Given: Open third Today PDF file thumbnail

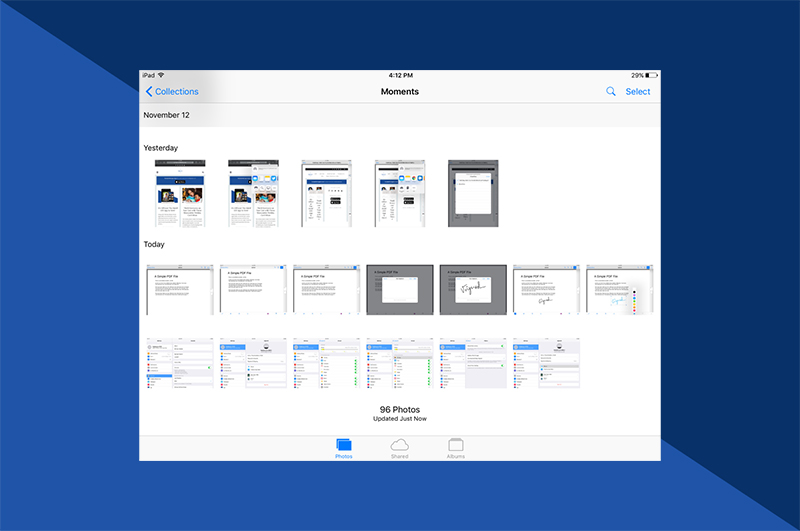Looking at the screenshot, I should [x=327, y=290].
